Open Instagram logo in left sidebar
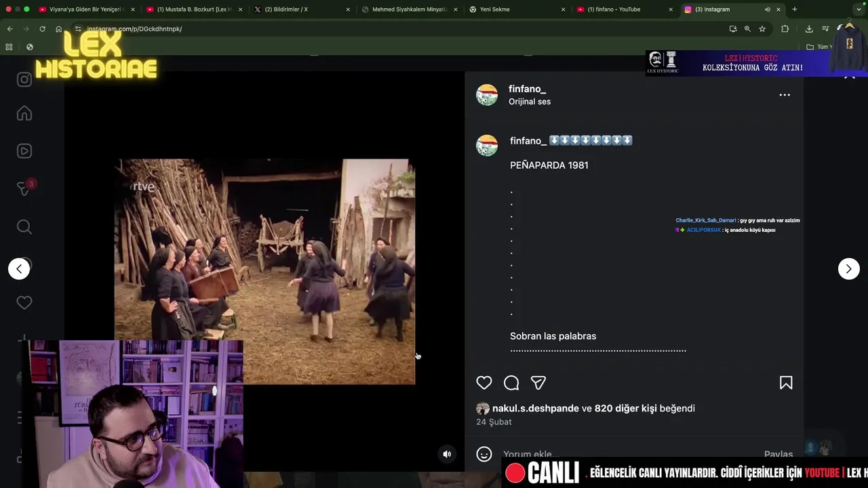The width and height of the screenshot is (868, 488). pyautogui.click(x=24, y=79)
